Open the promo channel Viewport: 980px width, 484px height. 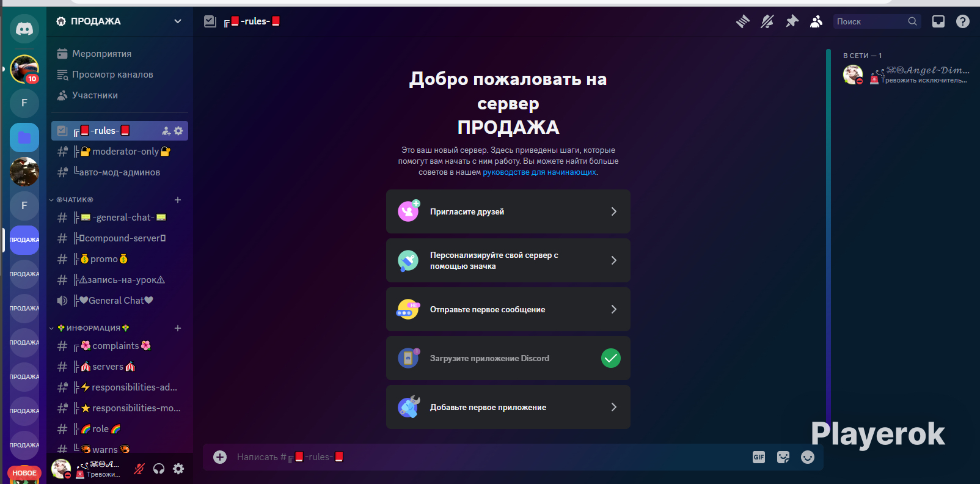[x=120, y=259]
